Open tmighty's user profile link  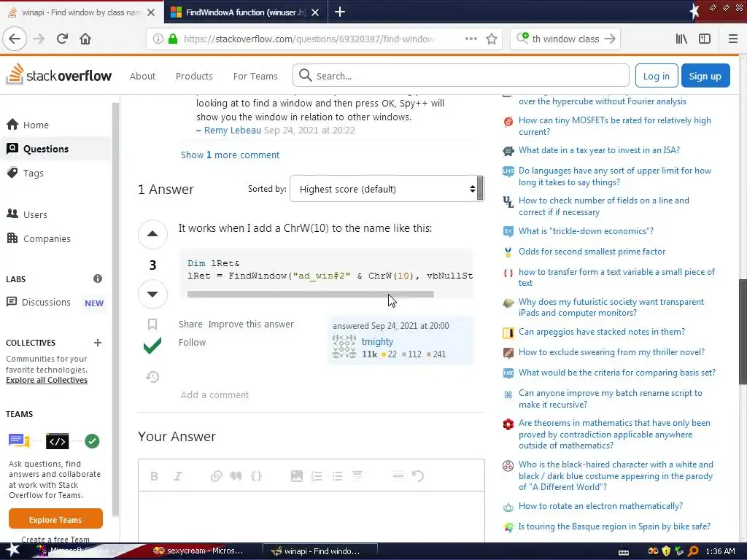[377, 341]
